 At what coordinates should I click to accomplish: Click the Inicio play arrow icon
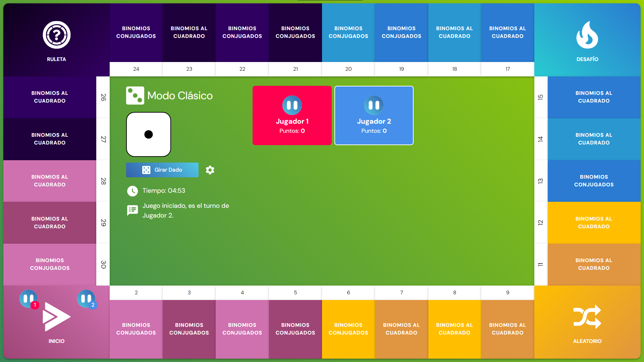(x=56, y=317)
